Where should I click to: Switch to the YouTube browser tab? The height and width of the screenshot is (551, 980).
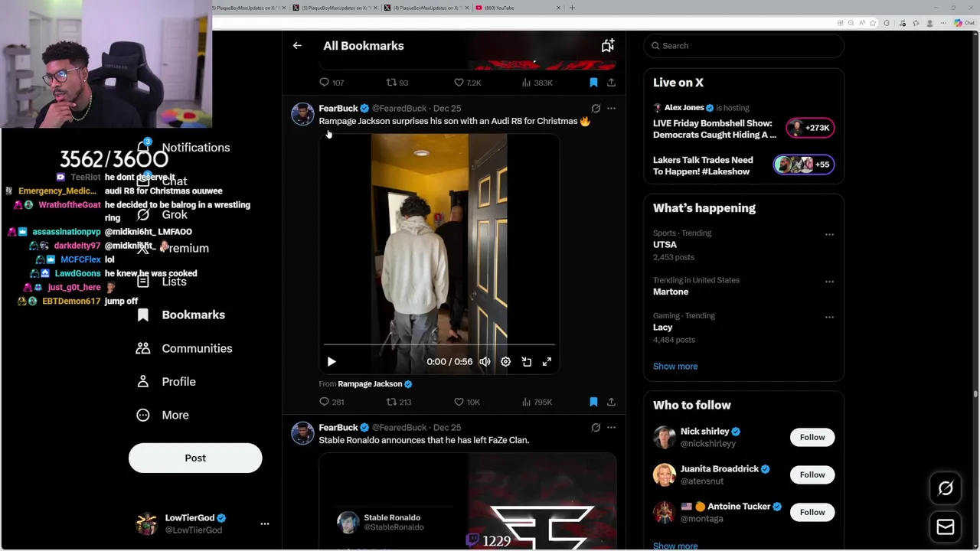[x=518, y=8]
